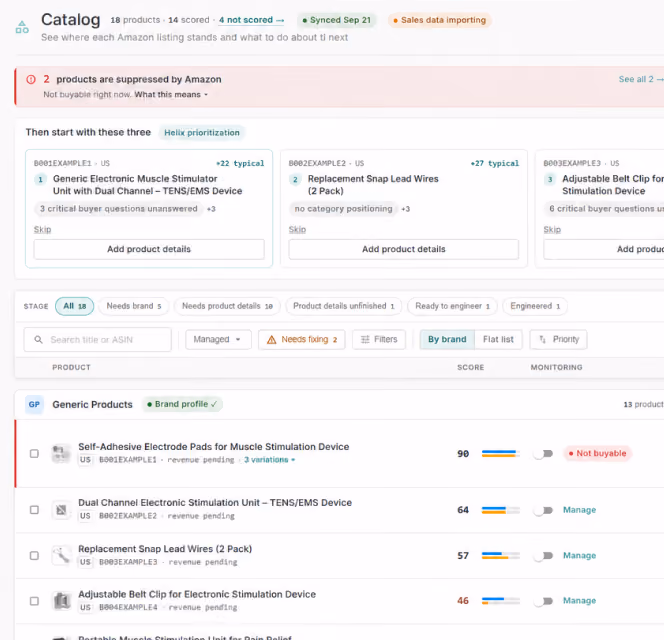Click step number 3 badge on Belt Clip card
The width and height of the screenshot is (664, 640).
pos(550,180)
